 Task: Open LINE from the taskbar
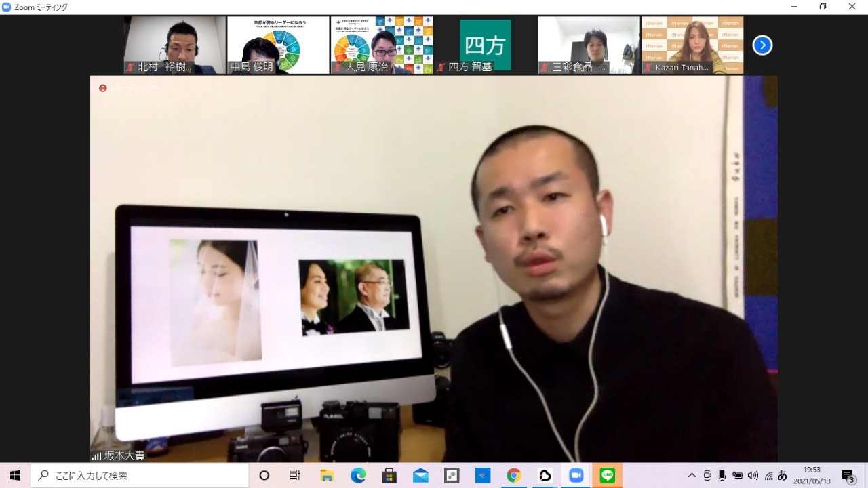point(608,475)
